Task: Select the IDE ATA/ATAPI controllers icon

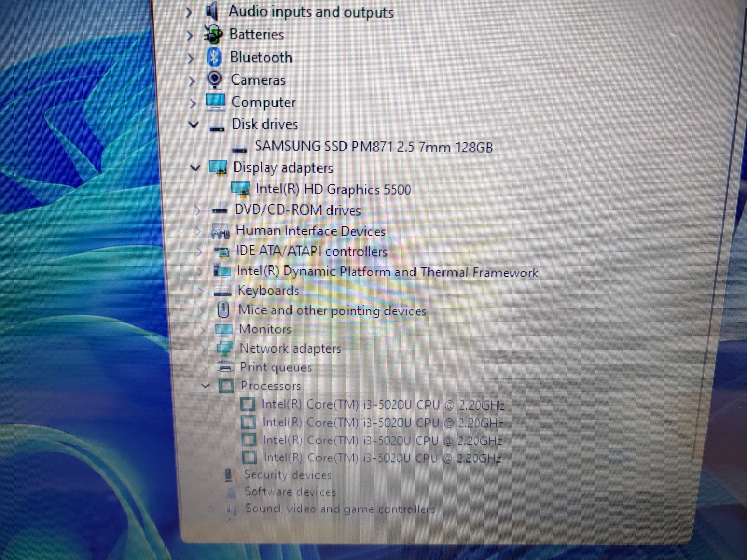Action: point(222,252)
